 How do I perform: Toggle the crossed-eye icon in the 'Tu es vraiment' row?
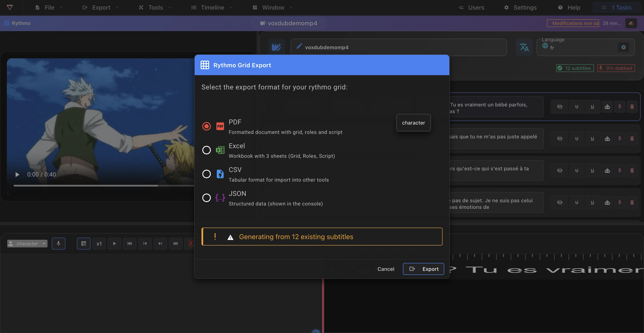coord(560,107)
